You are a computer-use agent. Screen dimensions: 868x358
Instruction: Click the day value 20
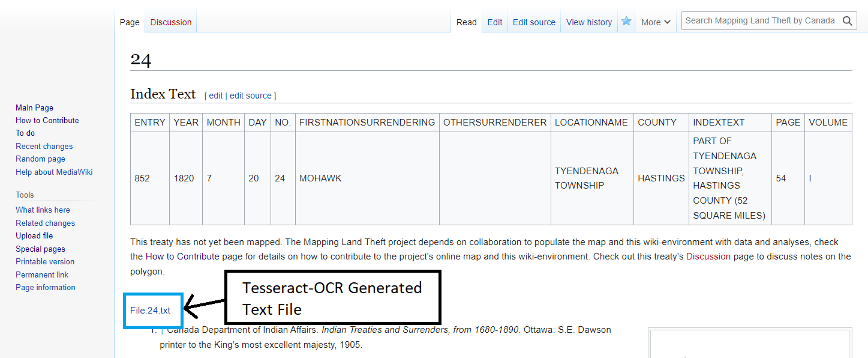click(254, 178)
